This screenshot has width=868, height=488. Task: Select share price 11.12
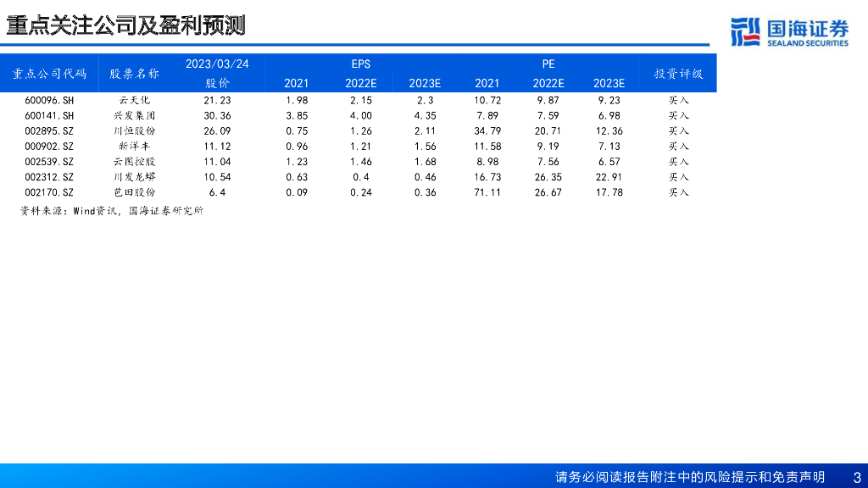point(217,147)
